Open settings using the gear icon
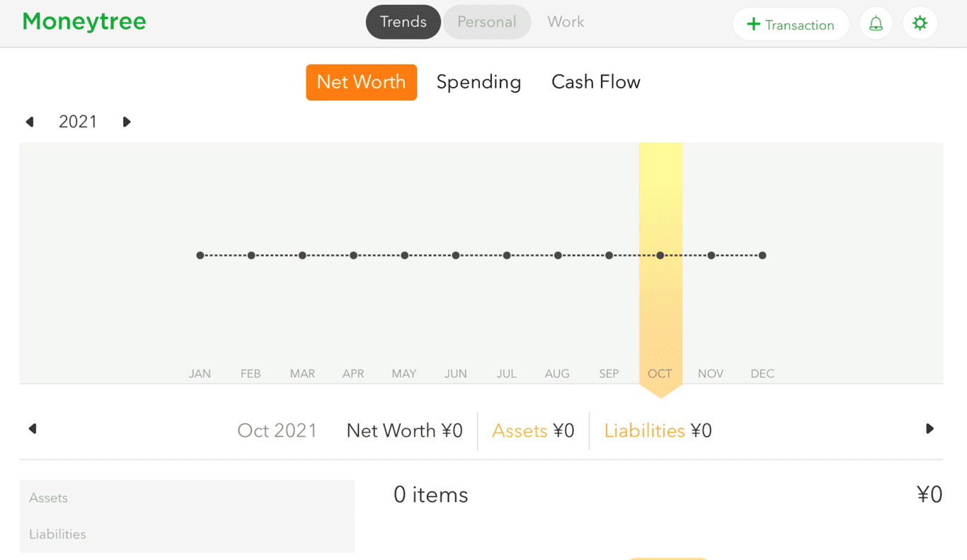This screenshot has height=560, width=967. coord(920,23)
